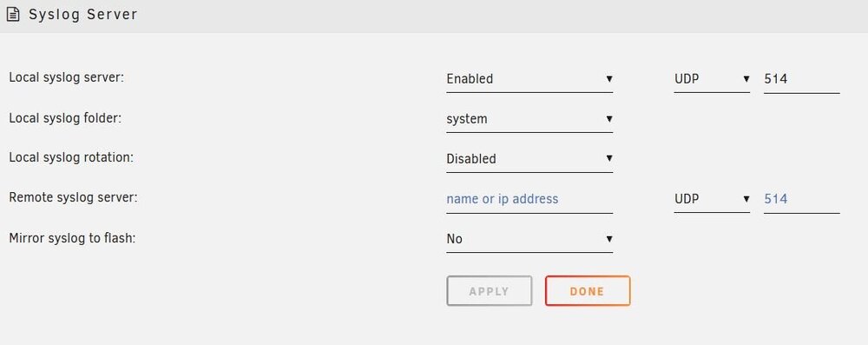Click the 'Remote syslog server:' label for help
The image size is (868, 345).
click(73, 197)
